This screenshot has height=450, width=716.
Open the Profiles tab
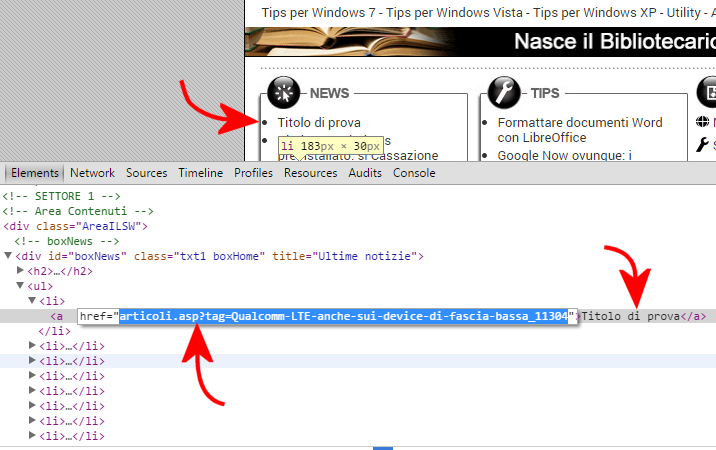point(253,173)
